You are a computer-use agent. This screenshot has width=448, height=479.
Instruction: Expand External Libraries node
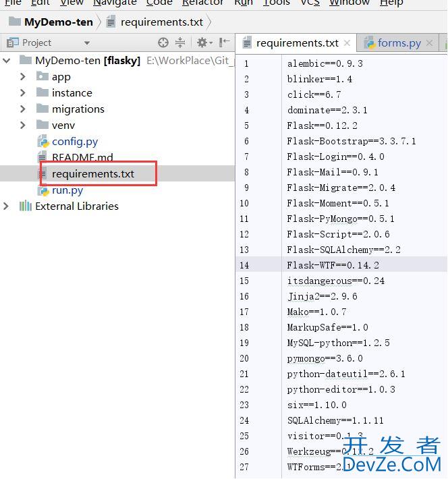click(6, 206)
